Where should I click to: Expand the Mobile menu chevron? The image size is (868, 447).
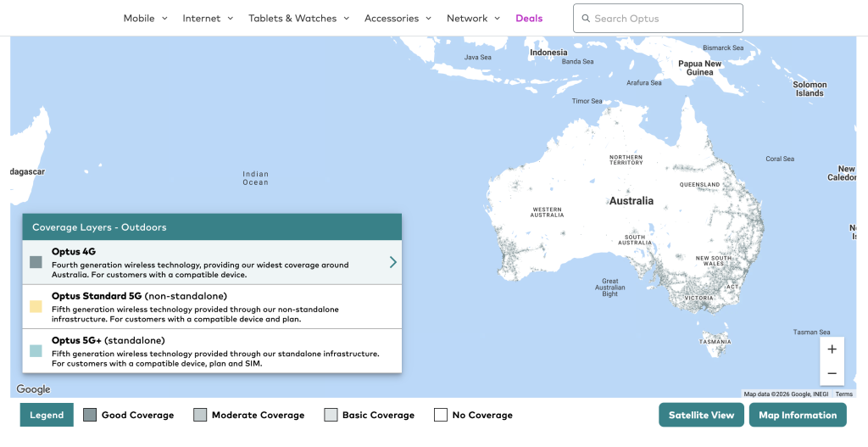click(164, 19)
